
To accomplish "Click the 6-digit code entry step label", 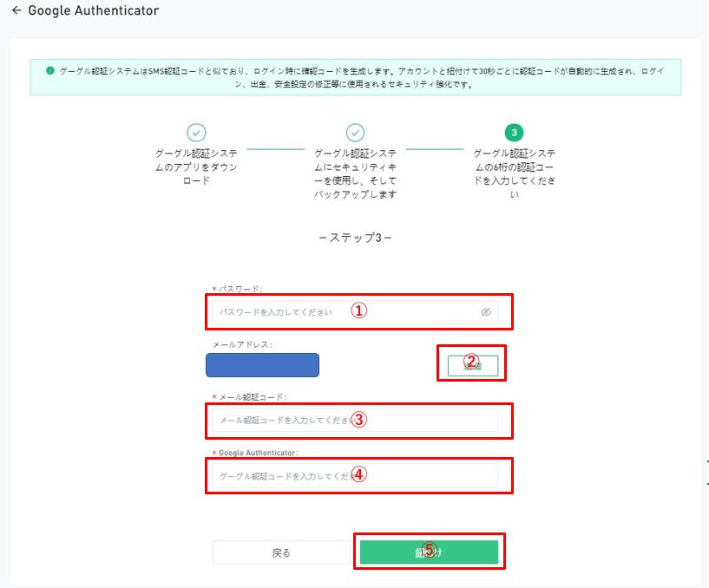I will pos(515,173).
